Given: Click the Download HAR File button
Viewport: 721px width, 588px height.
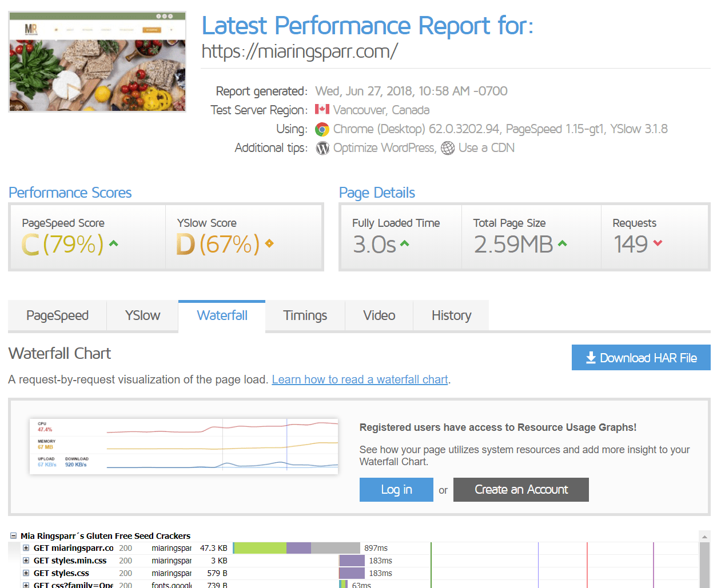Looking at the screenshot, I should click(x=640, y=358).
